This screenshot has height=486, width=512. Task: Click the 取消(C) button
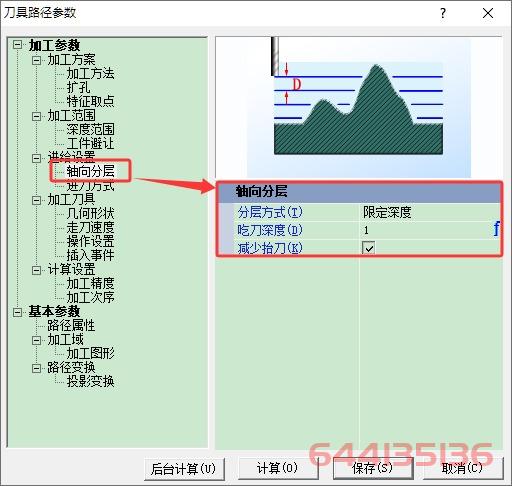(463, 468)
